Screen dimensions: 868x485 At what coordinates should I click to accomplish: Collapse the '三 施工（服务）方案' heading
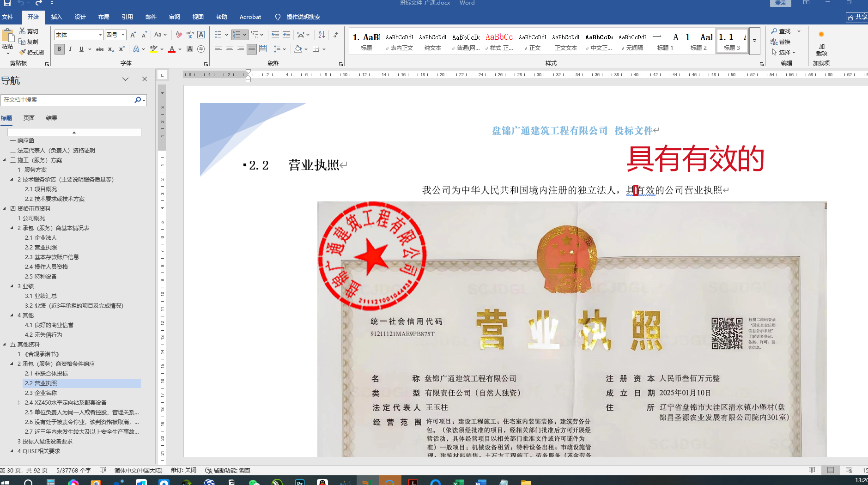[5, 160]
